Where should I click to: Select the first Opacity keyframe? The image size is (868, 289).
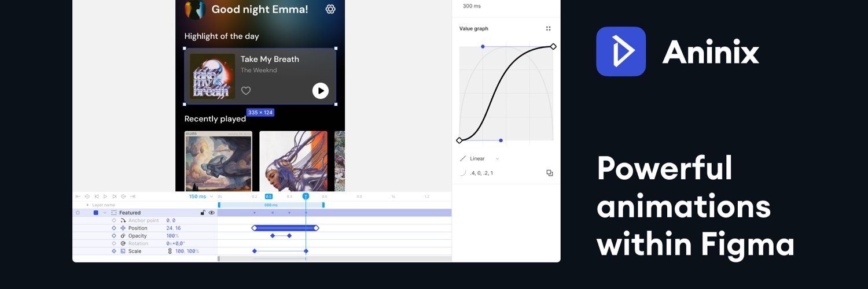pos(273,236)
